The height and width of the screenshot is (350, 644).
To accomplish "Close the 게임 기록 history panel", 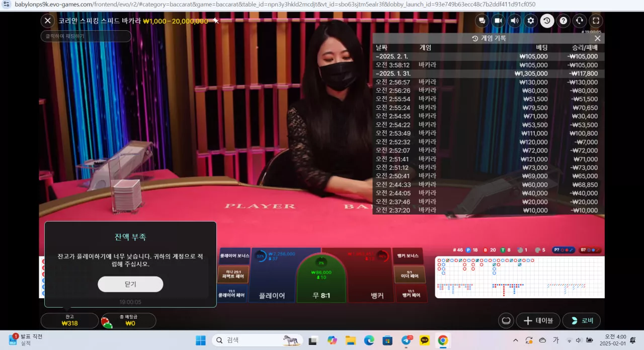I will pyautogui.click(x=597, y=38).
